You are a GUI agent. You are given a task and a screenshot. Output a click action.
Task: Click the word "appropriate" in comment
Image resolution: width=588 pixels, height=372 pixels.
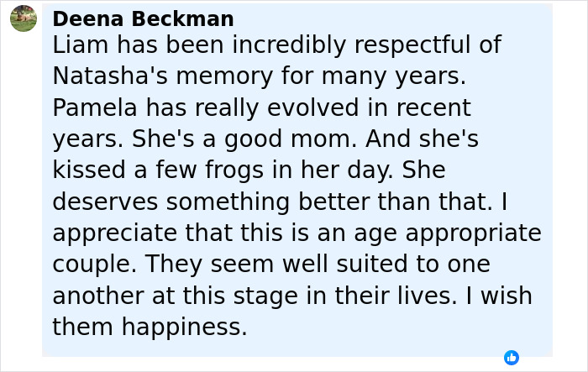473,233
